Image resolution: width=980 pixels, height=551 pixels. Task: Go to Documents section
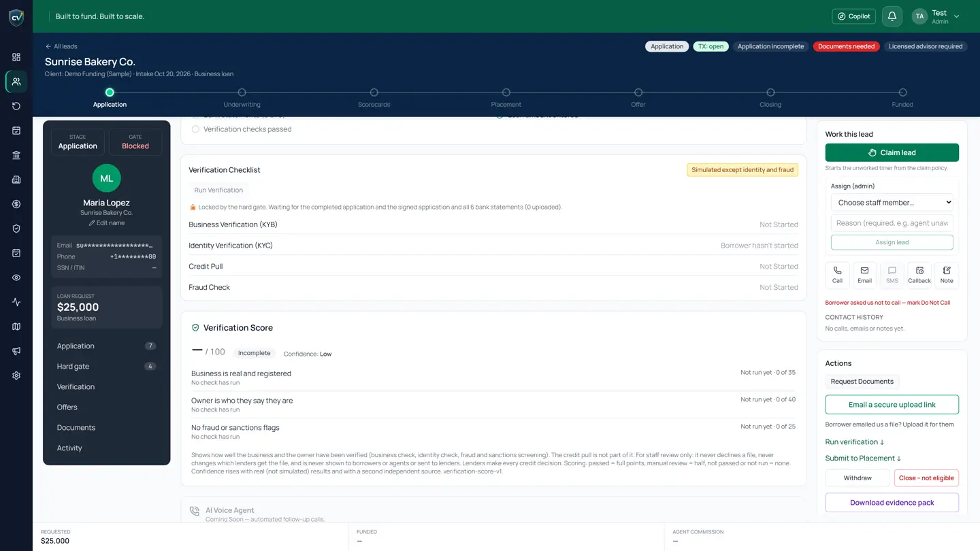click(106, 428)
